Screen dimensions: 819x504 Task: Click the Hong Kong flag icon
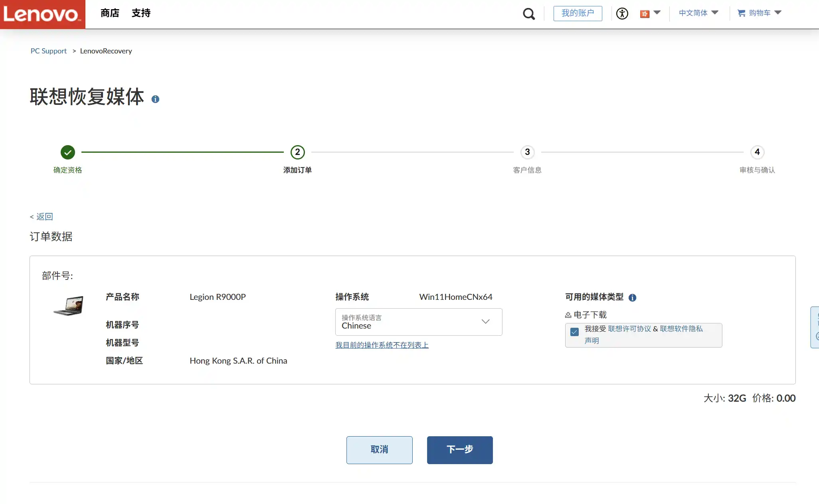coord(644,14)
